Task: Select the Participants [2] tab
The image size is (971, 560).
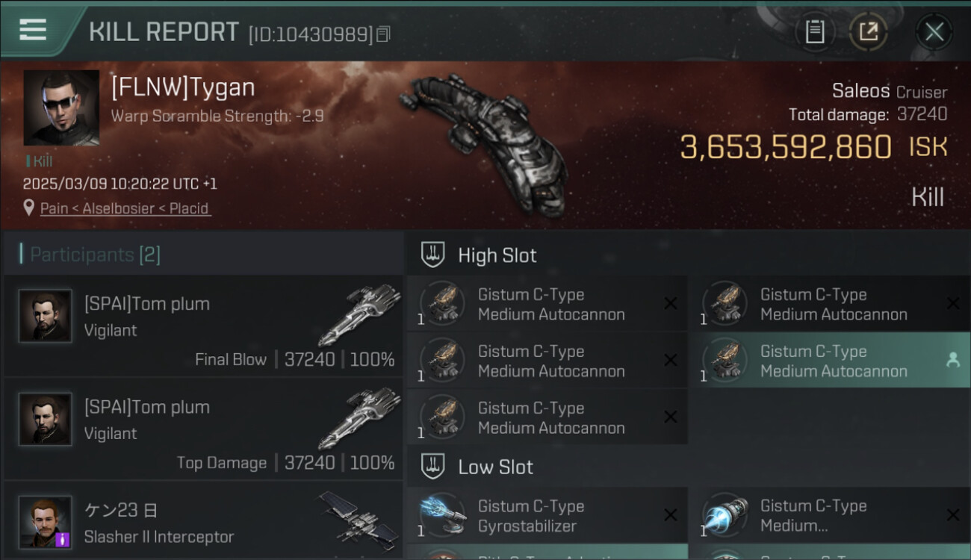Action: tap(95, 255)
